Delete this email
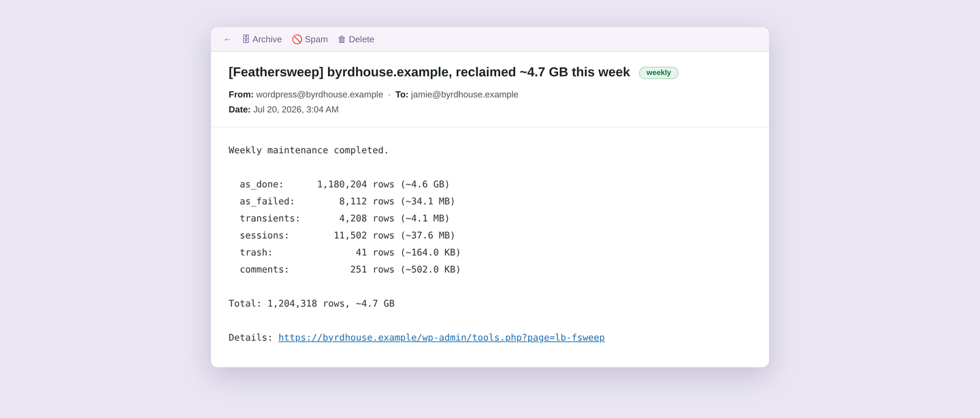Screen dimensions: 980x418 [356, 39]
